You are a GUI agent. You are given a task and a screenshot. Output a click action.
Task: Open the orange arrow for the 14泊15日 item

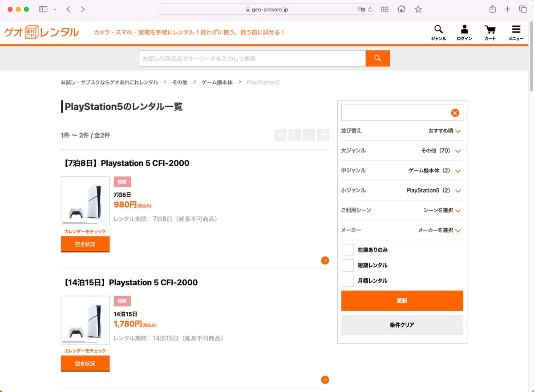click(325, 380)
